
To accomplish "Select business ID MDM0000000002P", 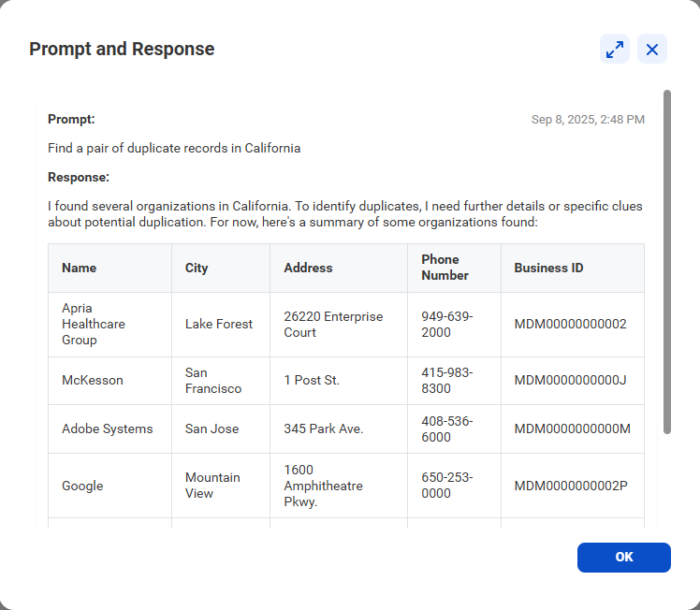I will pyautogui.click(x=573, y=486).
